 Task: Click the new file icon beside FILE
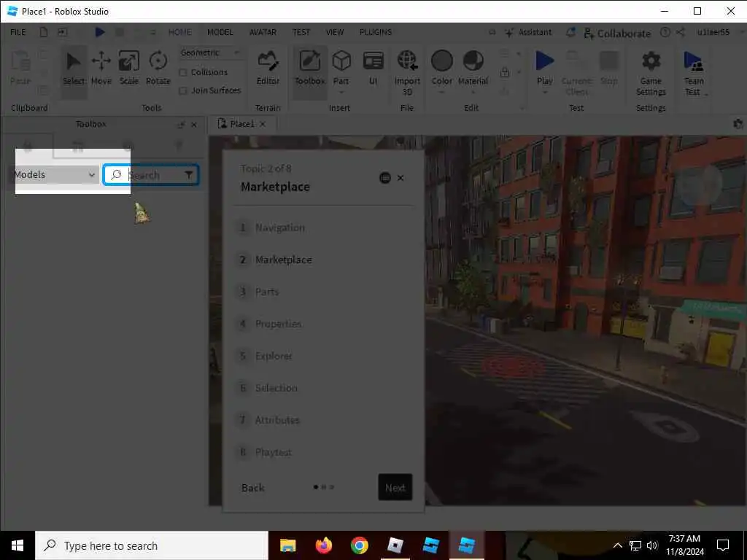click(x=44, y=32)
